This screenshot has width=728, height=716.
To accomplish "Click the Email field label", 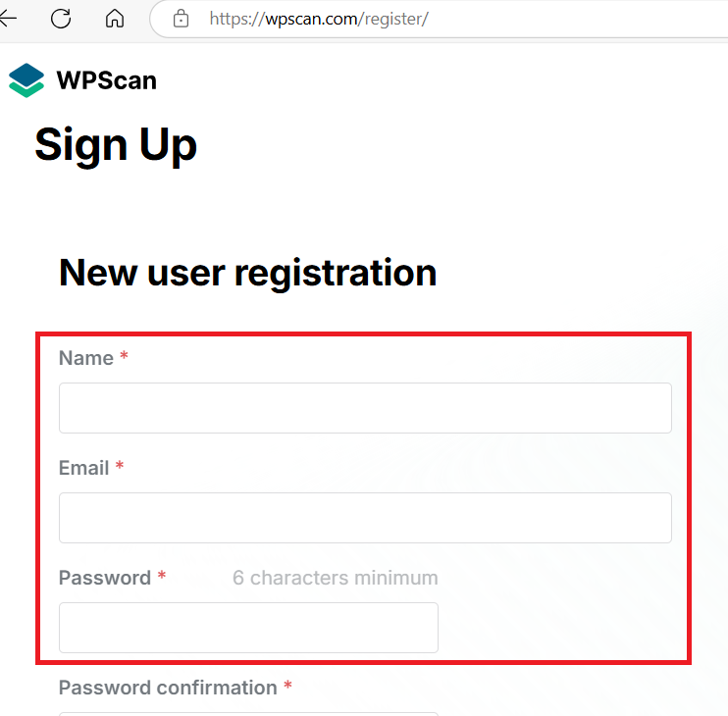I will pyautogui.click(x=83, y=468).
